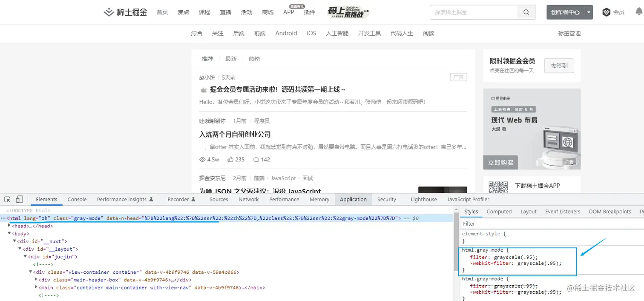Select the 人工智能 category link
The height and width of the screenshot is (301, 644).
coord(337,33)
